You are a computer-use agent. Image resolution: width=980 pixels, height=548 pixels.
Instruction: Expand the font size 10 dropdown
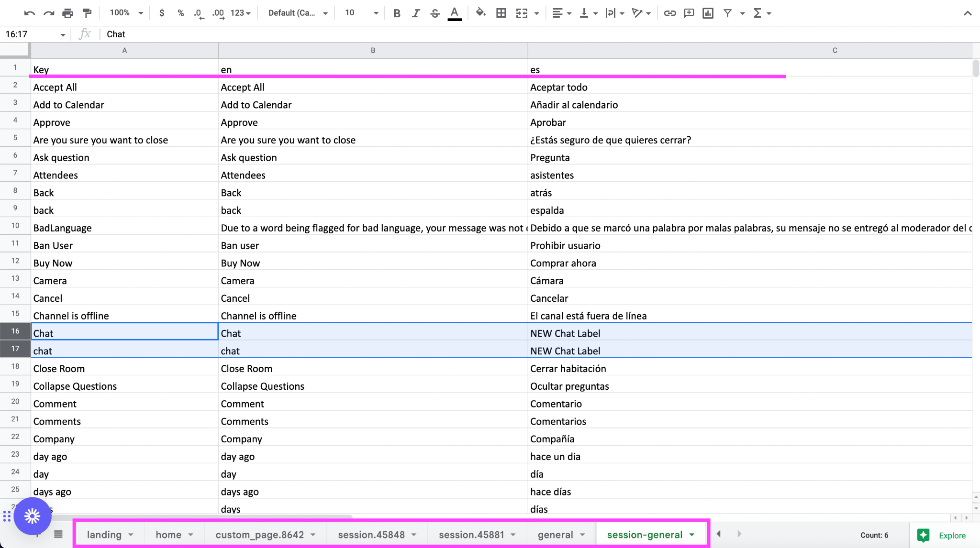[x=362, y=13]
